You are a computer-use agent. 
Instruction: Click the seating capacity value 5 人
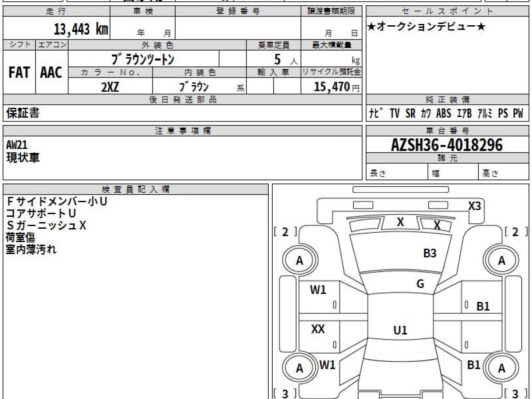[286, 59]
